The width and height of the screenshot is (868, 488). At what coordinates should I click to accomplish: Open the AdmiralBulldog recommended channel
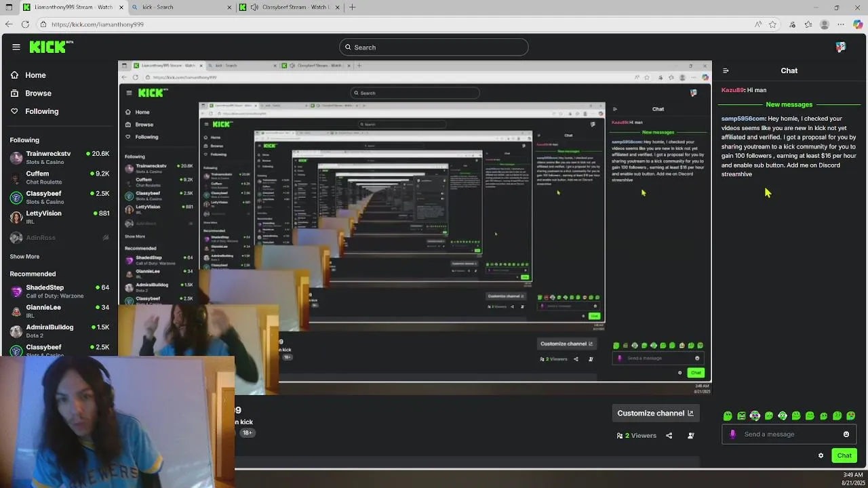[60, 331]
